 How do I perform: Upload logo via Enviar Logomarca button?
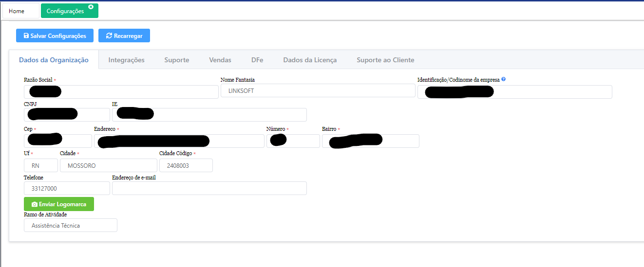[59, 204]
